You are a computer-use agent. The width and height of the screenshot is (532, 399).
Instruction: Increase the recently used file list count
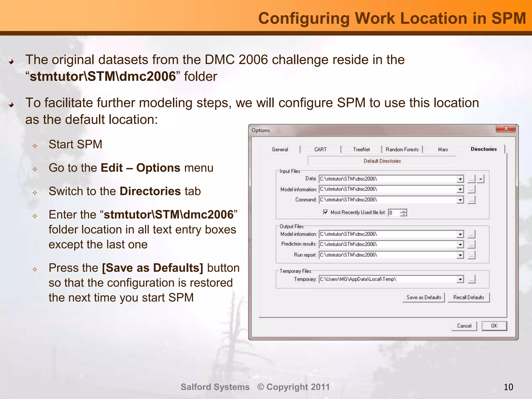point(404,211)
